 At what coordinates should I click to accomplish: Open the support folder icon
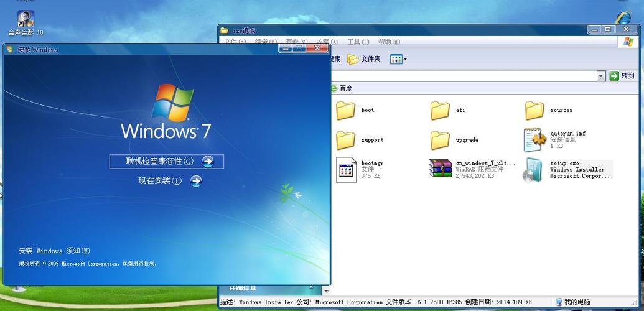click(345, 141)
